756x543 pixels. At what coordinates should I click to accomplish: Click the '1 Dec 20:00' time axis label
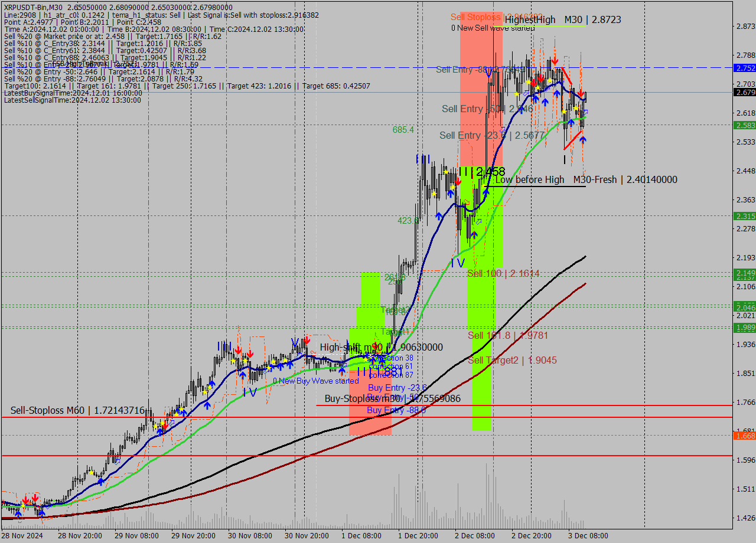click(x=418, y=535)
